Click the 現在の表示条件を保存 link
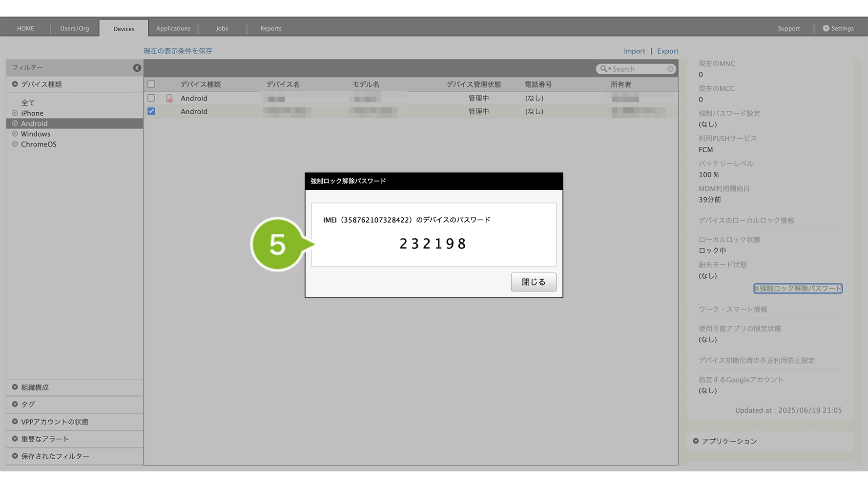The width and height of the screenshot is (868, 488). tap(178, 51)
